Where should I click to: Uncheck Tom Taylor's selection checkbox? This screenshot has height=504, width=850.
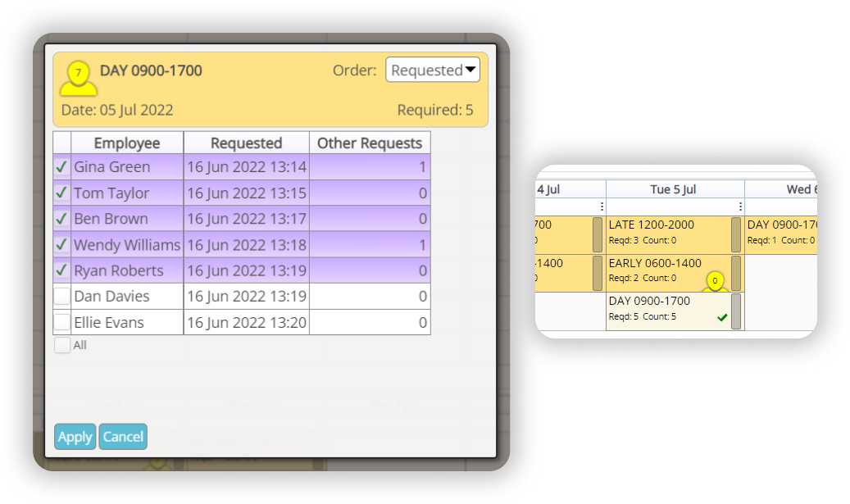coord(61,193)
